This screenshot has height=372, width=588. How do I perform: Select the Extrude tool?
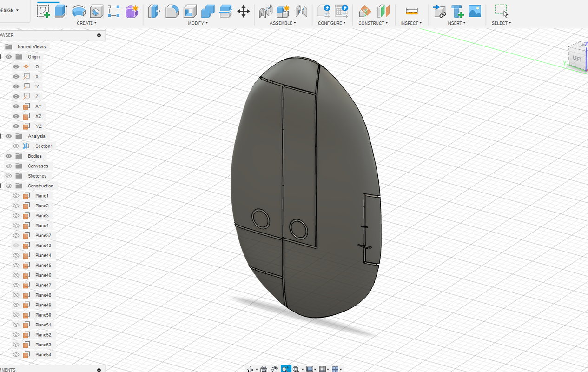(x=61, y=11)
